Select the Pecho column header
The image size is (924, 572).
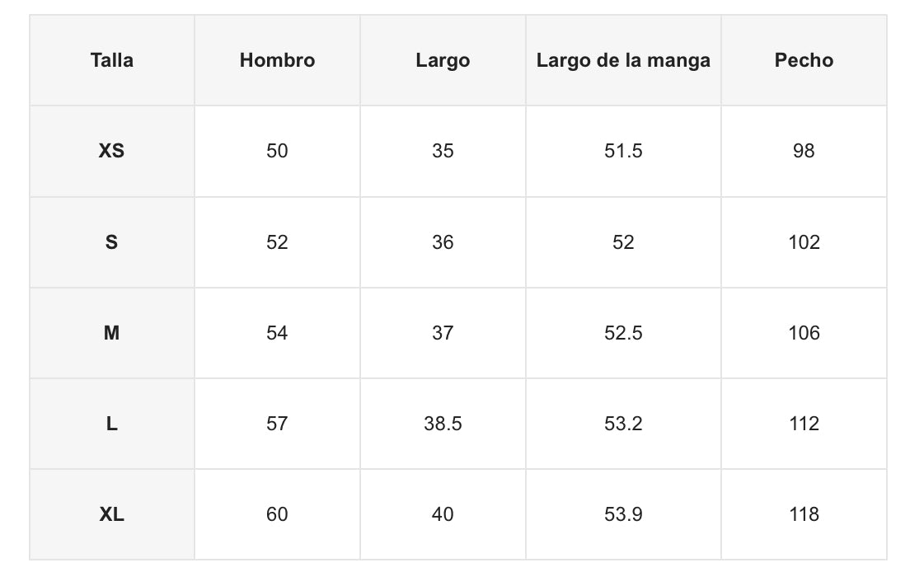point(804,60)
